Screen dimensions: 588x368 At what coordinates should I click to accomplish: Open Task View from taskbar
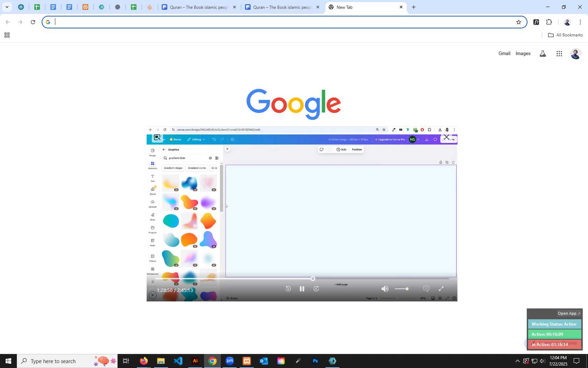pos(126,361)
